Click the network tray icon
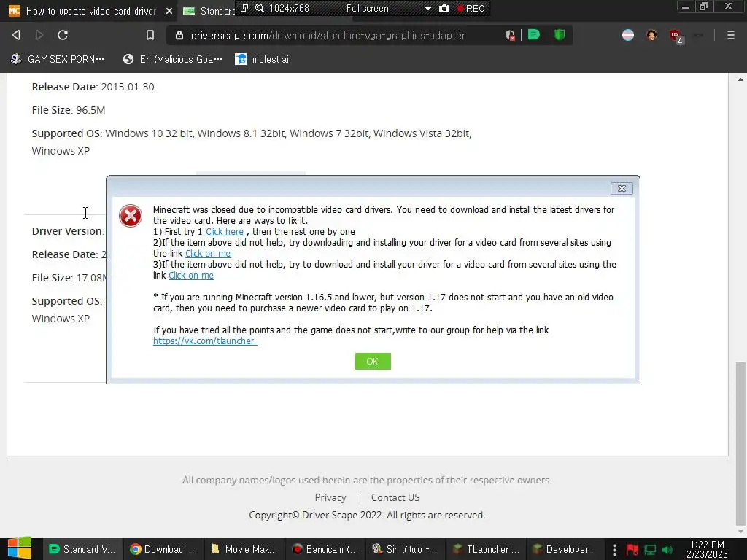 click(650, 550)
